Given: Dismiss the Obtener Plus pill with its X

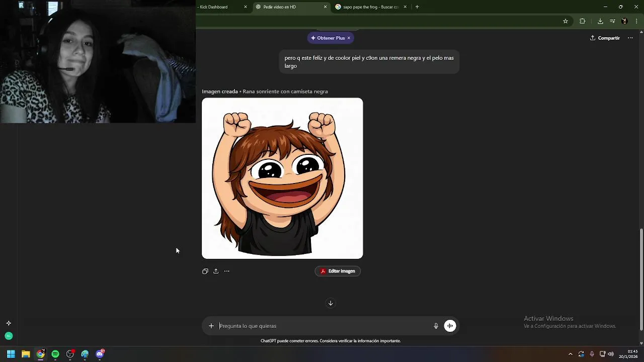Looking at the screenshot, I should pyautogui.click(x=349, y=38).
